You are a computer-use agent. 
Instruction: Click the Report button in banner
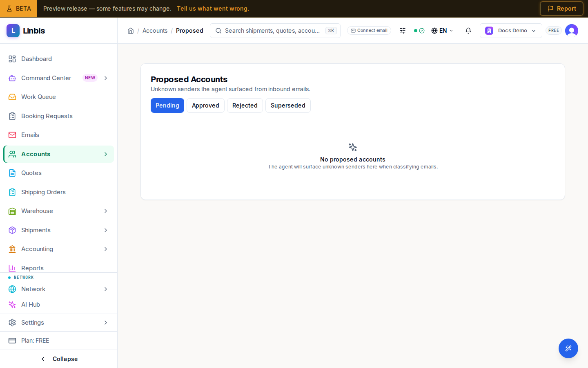click(561, 9)
